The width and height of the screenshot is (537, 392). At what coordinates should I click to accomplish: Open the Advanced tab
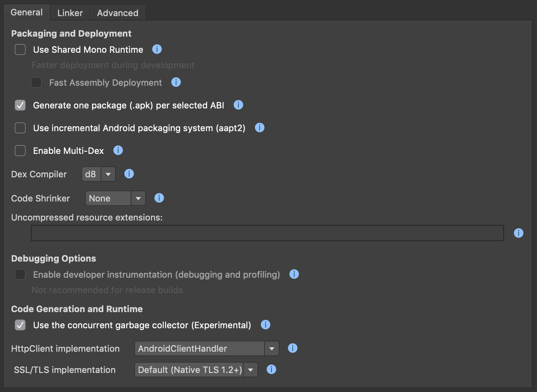(118, 13)
